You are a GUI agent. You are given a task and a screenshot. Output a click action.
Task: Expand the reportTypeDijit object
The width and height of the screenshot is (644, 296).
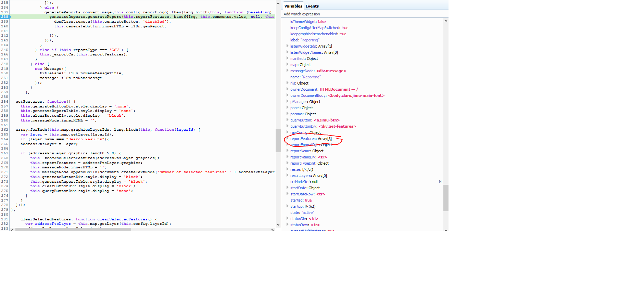coord(287,163)
